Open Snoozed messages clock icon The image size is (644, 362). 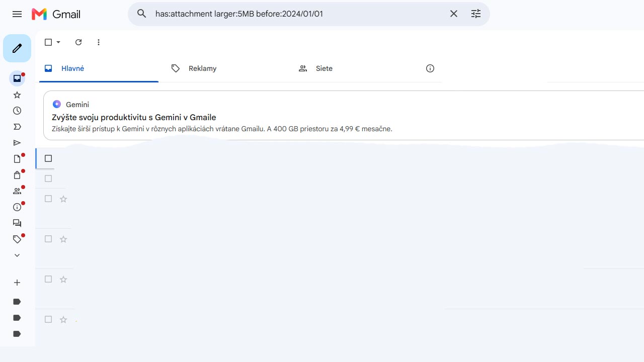(x=17, y=111)
